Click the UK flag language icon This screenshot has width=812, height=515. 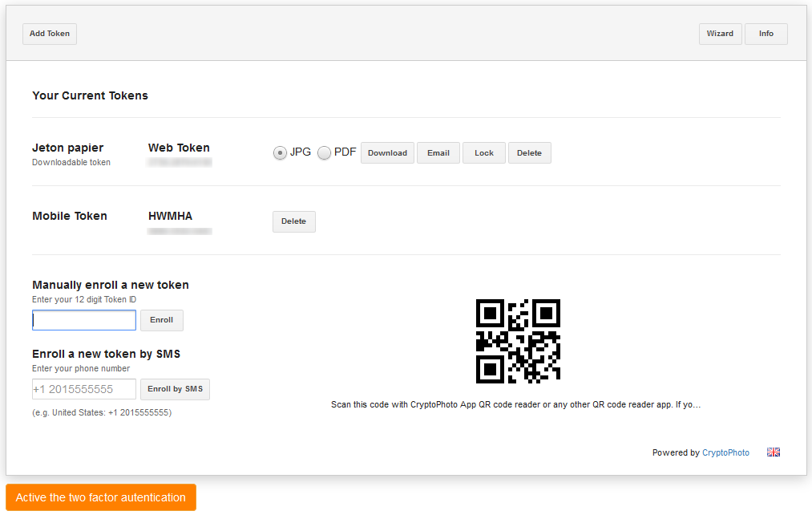[x=774, y=452]
